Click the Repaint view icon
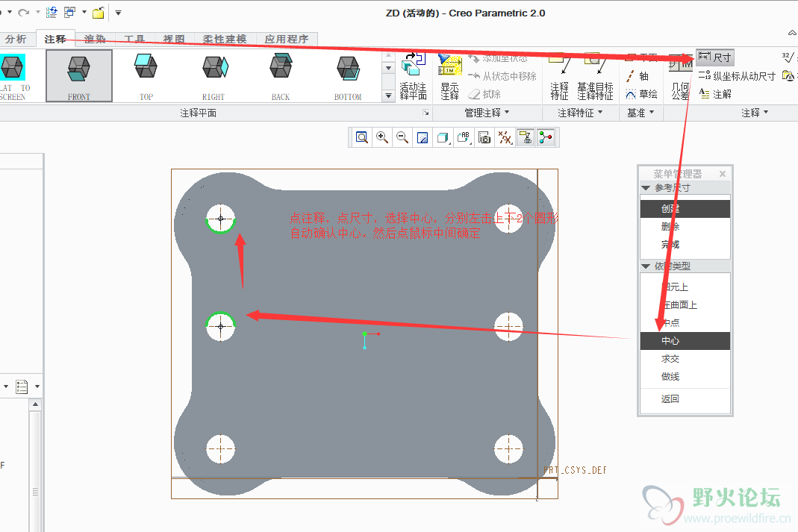The width and height of the screenshot is (798, 532). 423,137
